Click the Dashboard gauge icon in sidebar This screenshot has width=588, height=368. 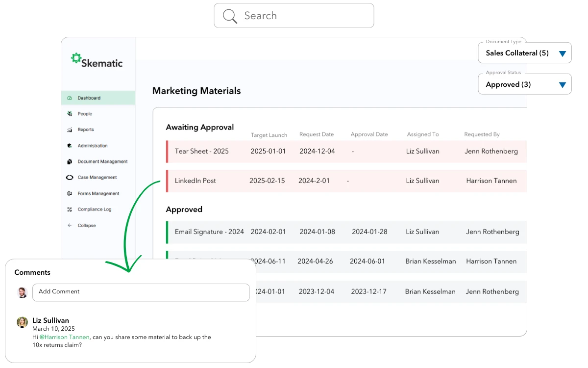pos(70,98)
